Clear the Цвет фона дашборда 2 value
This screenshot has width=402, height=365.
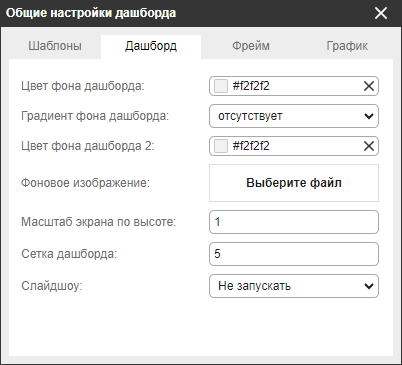tap(369, 146)
